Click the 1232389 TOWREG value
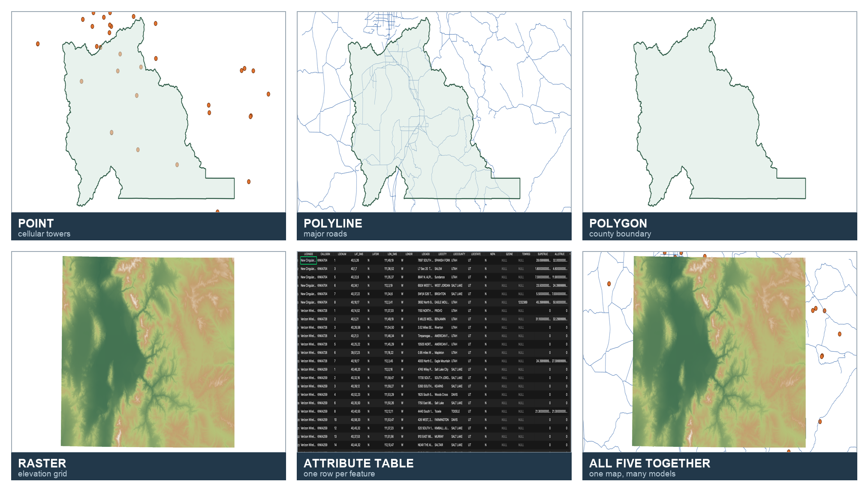This screenshot has height=491, width=868. 522,302
